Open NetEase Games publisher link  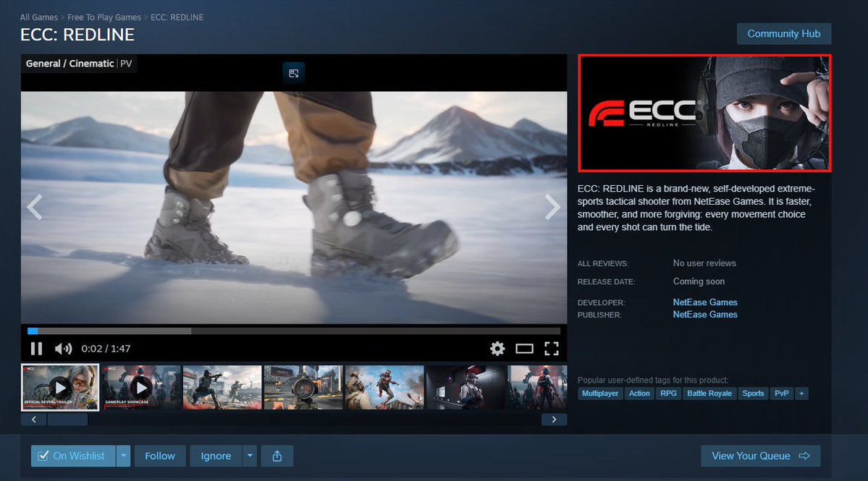(705, 315)
